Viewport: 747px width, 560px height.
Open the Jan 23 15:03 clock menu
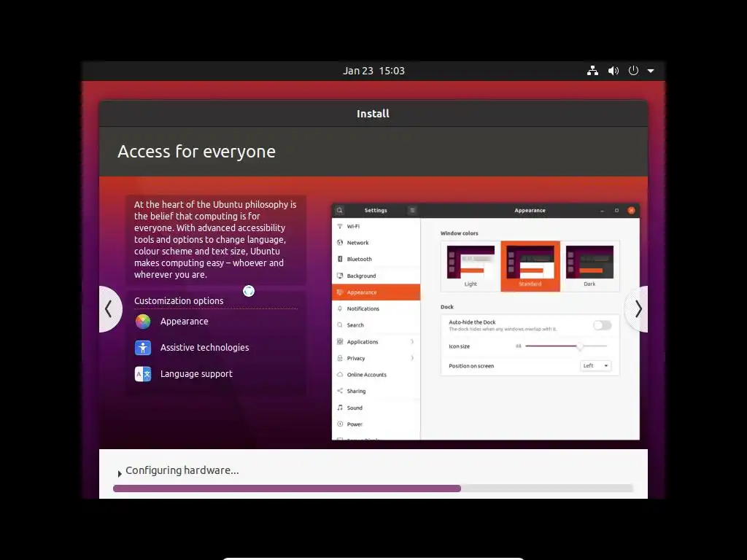click(x=373, y=71)
